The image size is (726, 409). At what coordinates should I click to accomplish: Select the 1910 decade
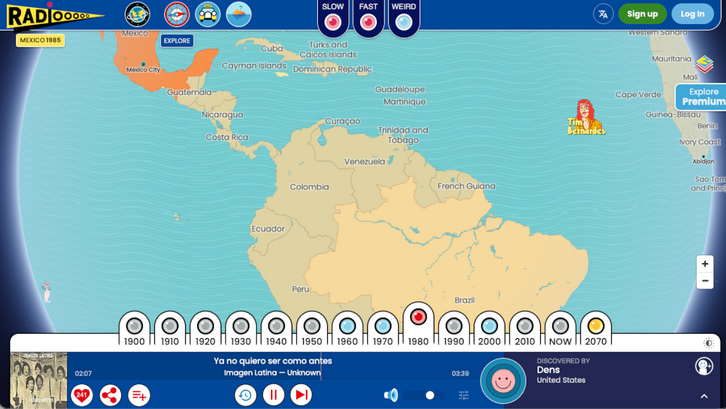(170, 329)
